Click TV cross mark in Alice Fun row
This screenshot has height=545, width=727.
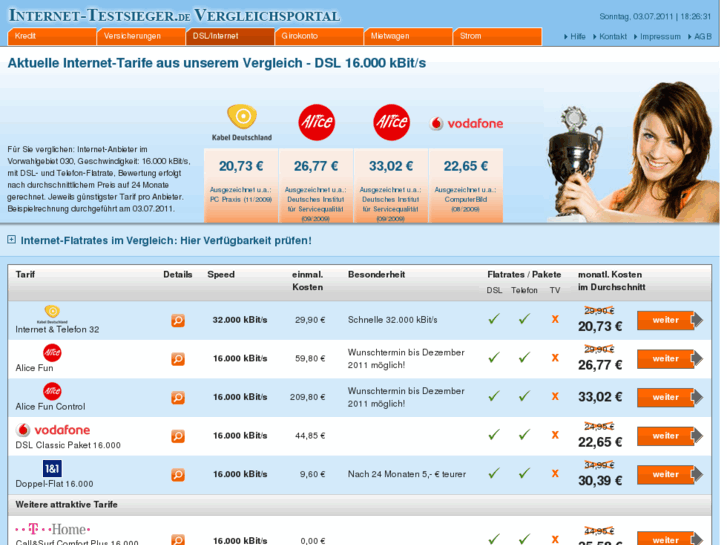pos(555,358)
